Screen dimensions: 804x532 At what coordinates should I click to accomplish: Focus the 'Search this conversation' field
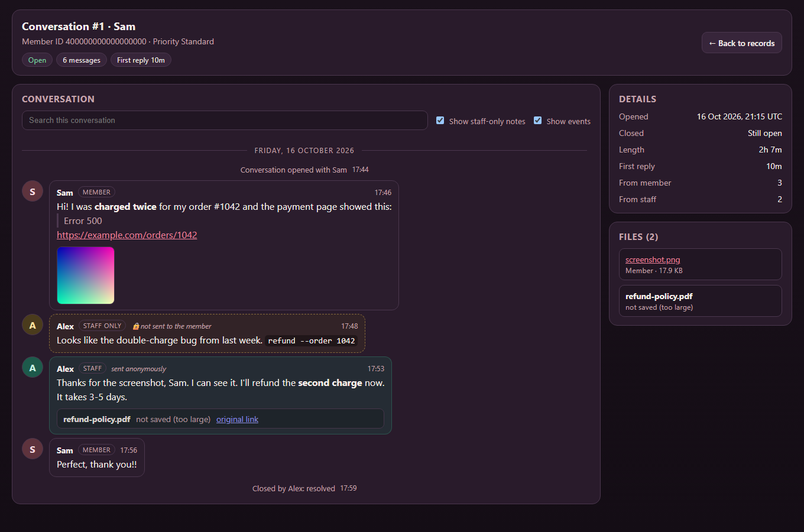point(225,120)
